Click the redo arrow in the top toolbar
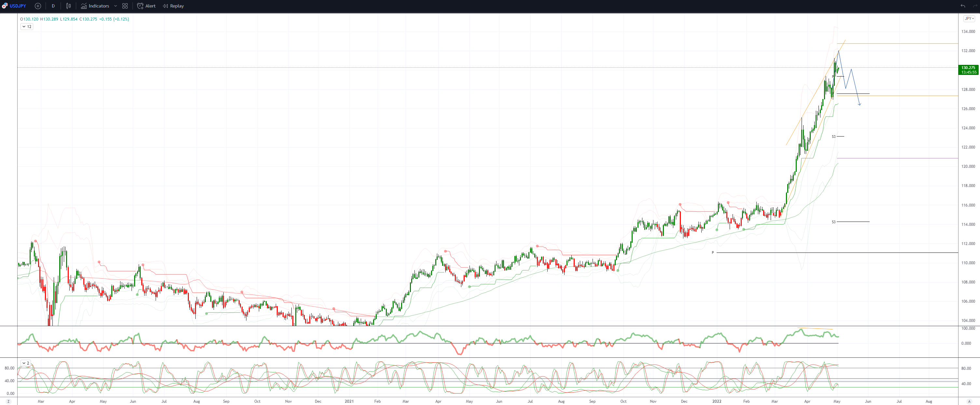The width and height of the screenshot is (980, 405). coord(975,6)
